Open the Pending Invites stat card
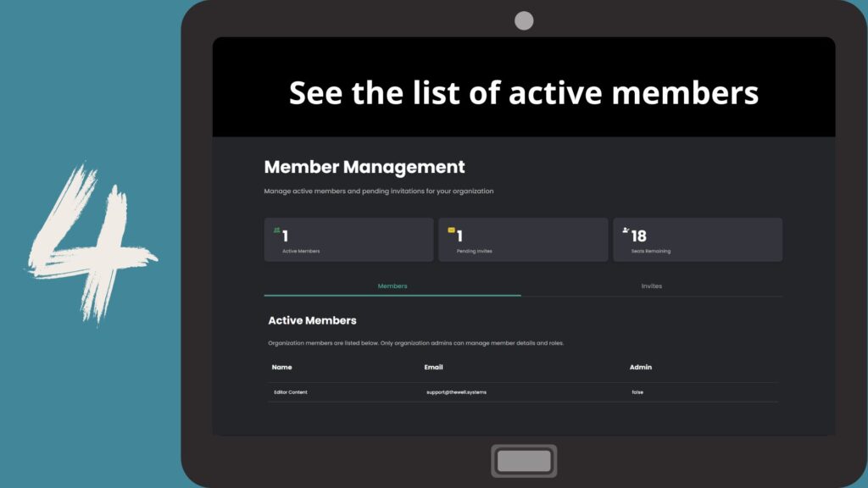The image size is (868, 488). (523, 240)
